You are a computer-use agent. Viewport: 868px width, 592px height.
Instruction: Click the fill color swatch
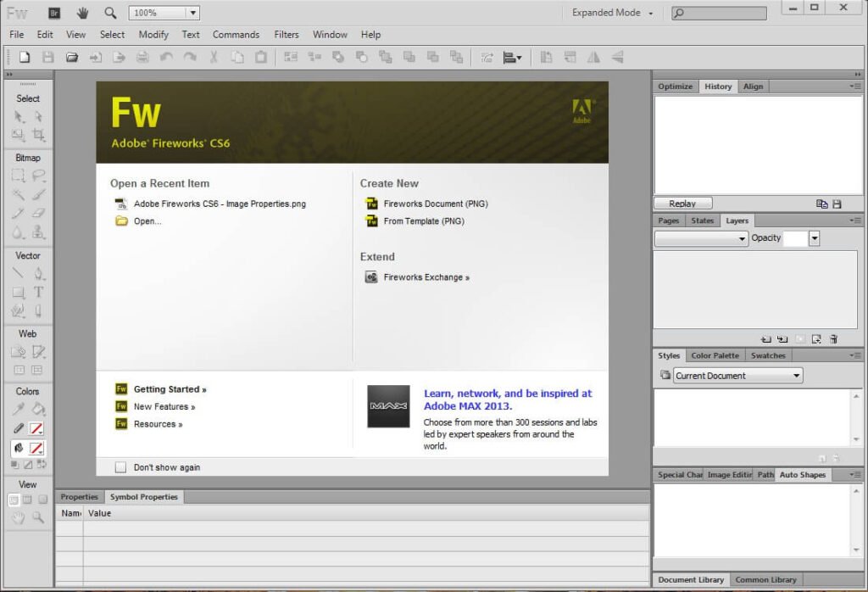point(36,448)
